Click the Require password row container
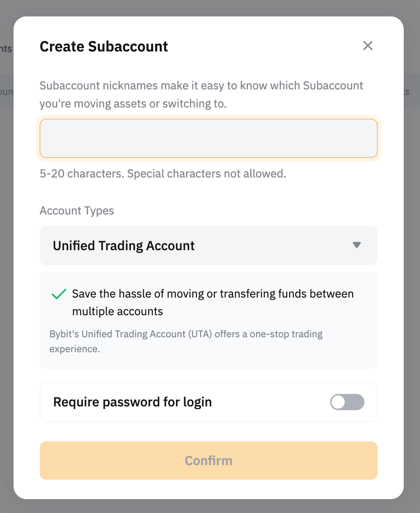Screen dimensions: 420x513 271,402
